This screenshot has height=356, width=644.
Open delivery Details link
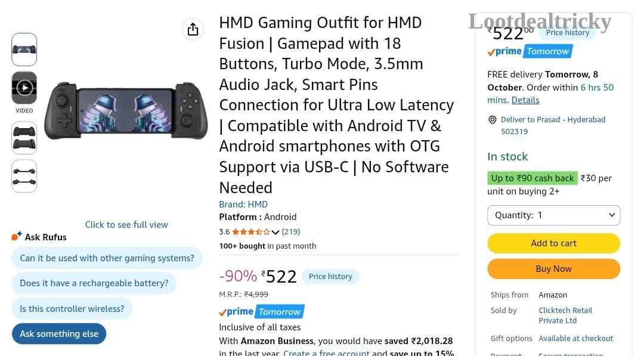click(525, 100)
